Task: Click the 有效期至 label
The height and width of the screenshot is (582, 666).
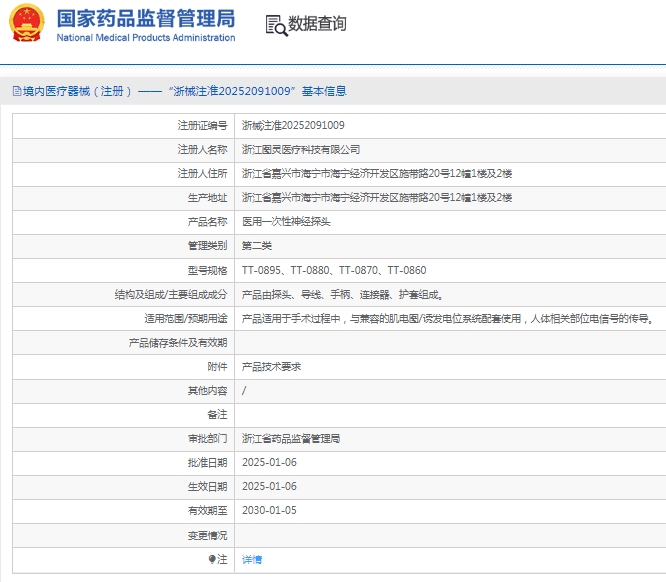Action: click(x=208, y=510)
